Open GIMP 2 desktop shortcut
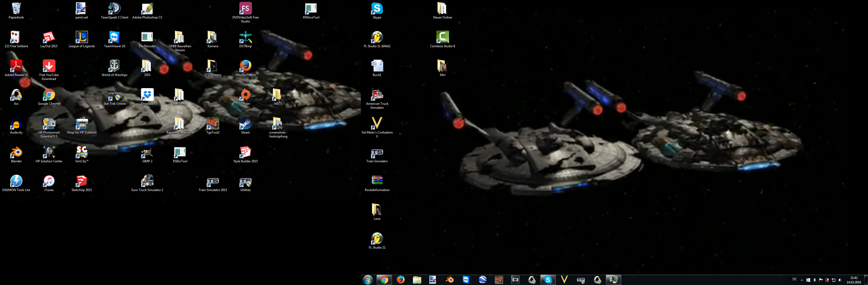Image resolution: width=868 pixels, height=285 pixels. tap(147, 154)
